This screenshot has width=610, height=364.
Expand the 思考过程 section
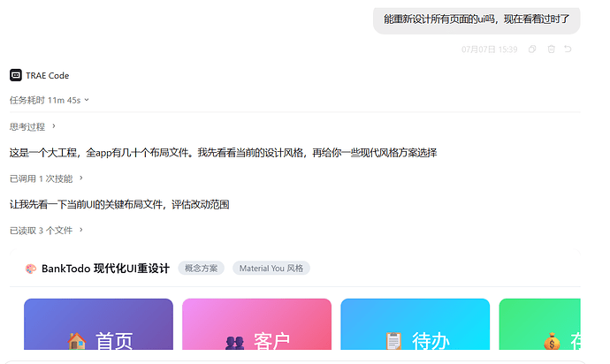[33, 126]
